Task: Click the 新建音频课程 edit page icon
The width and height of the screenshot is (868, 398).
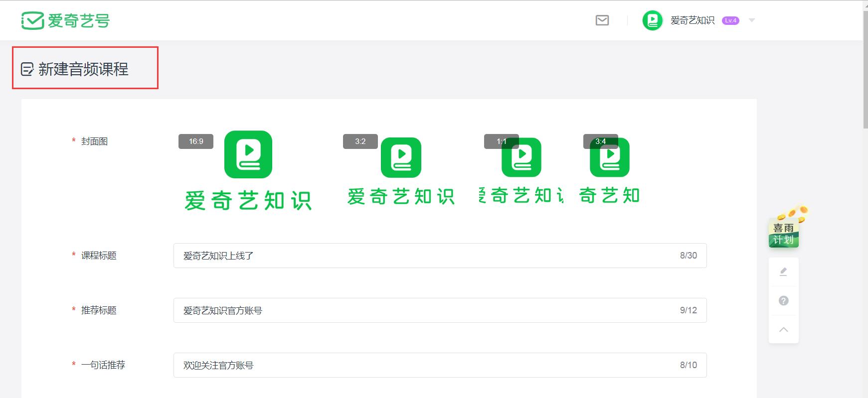Action: coord(27,69)
